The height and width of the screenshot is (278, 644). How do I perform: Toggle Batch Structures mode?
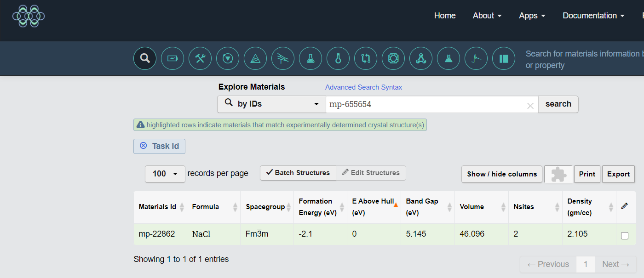click(298, 173)
